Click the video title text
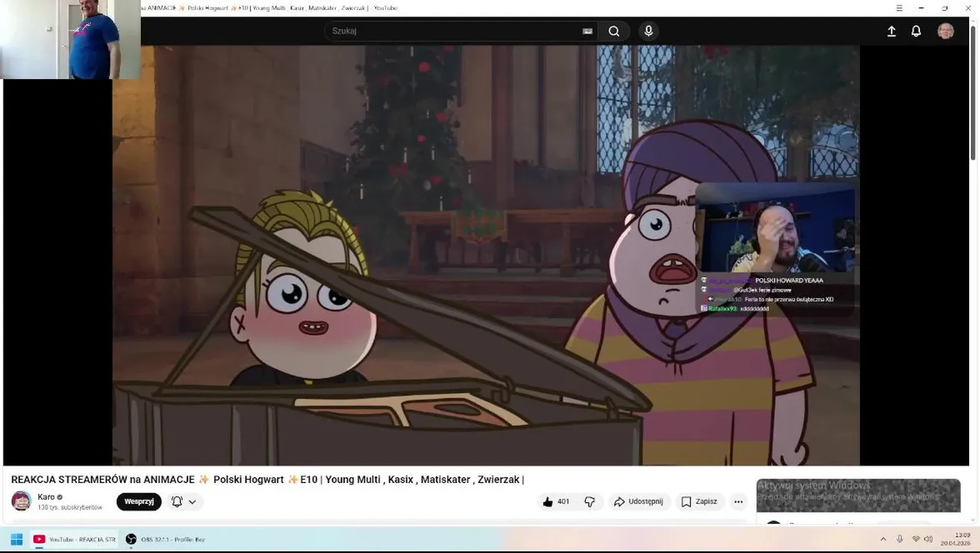The width and height of the screenshot is (980, 553). pos(267,479)
